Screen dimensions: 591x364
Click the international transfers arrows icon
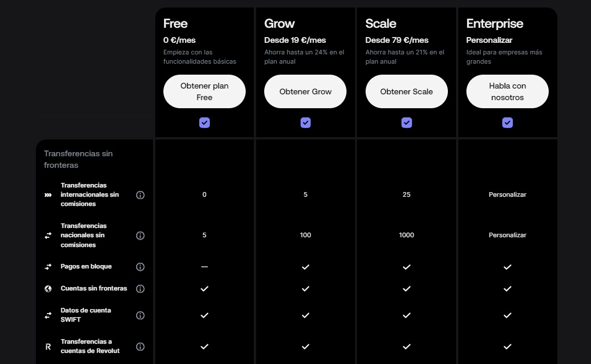pos(48,195)
